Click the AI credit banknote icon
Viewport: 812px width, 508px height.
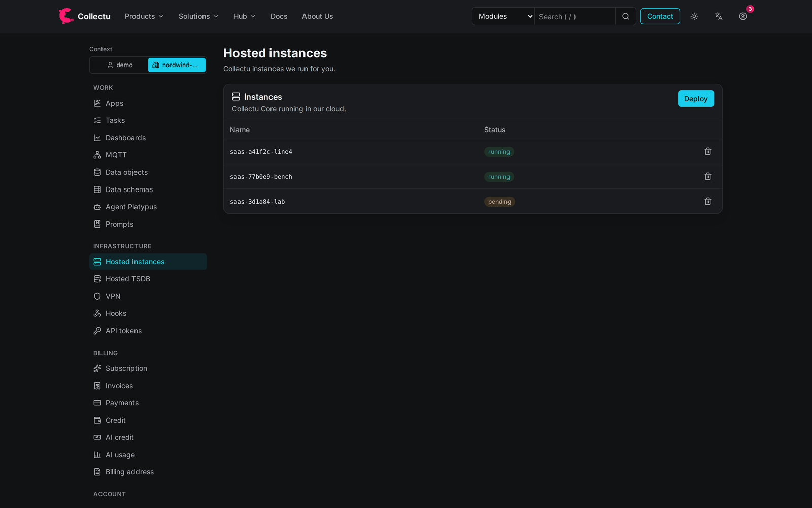[97, 437]
